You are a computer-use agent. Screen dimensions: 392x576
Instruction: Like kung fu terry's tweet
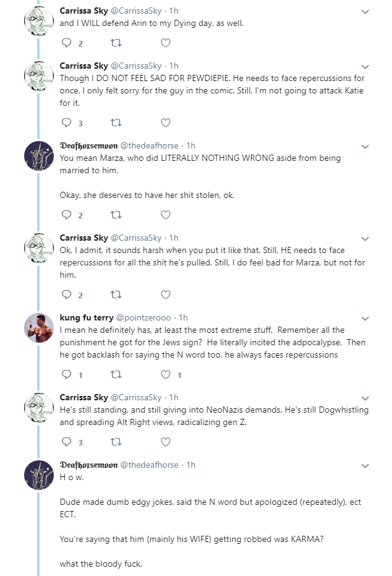tap(166, 375)
